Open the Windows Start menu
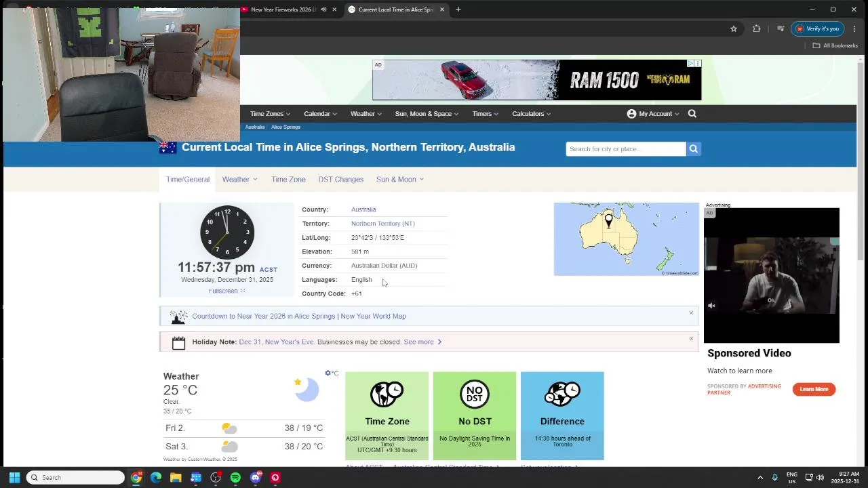This screenshot has width=868, height=488. click(x=14, y=477)
